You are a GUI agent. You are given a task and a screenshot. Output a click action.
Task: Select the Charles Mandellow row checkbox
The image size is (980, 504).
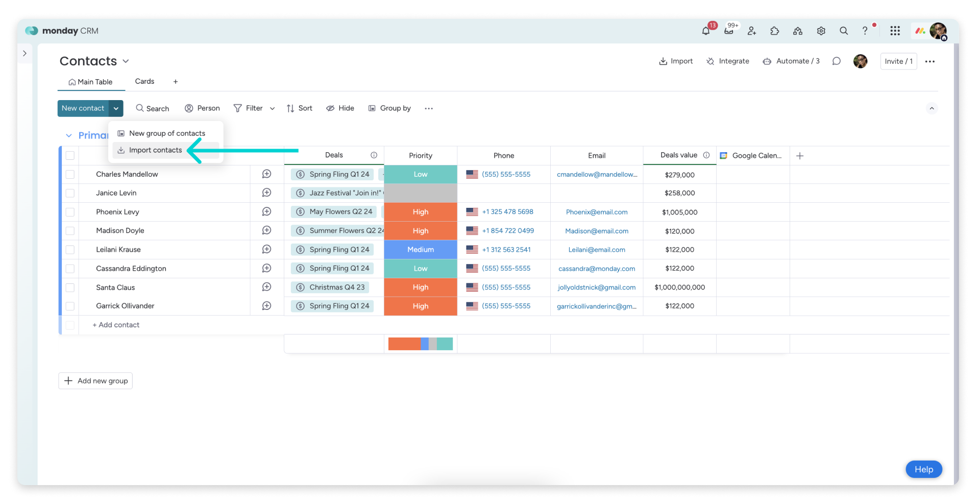click(x=70, y=175)
